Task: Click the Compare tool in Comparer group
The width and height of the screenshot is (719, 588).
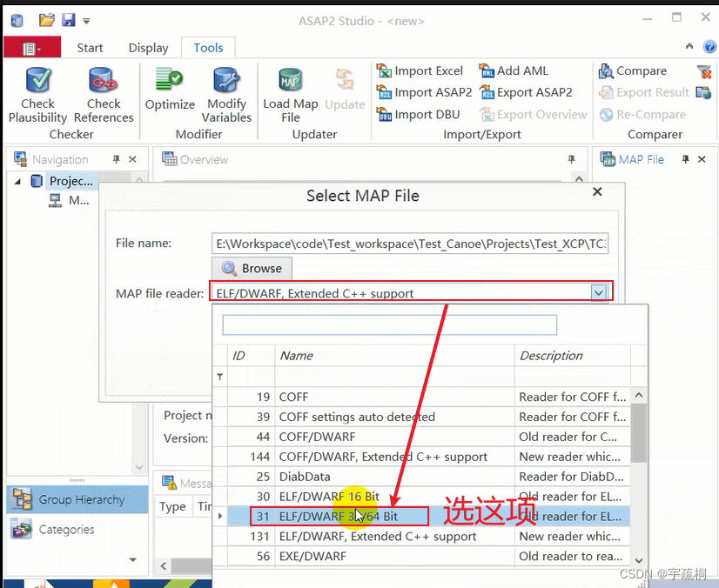Action: coord(632,71)
